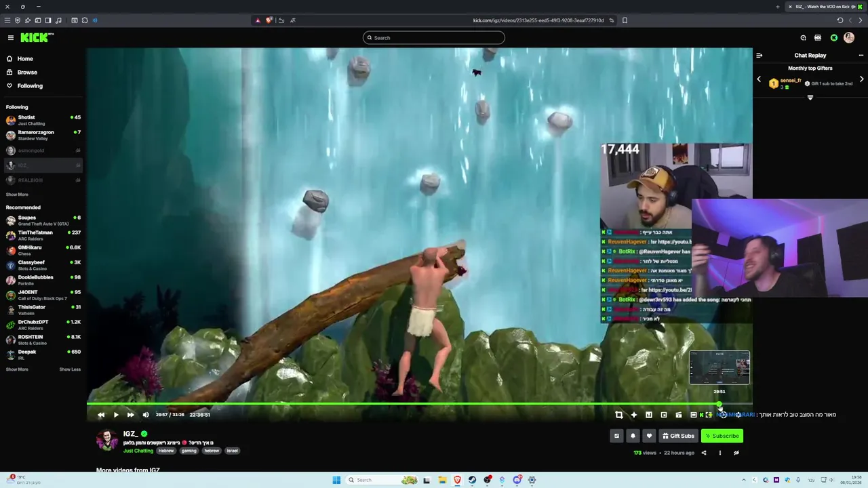This screenshot has width=868, height=488.
Task: Expand Show More under Following
Action: click(x=17, y=195)
